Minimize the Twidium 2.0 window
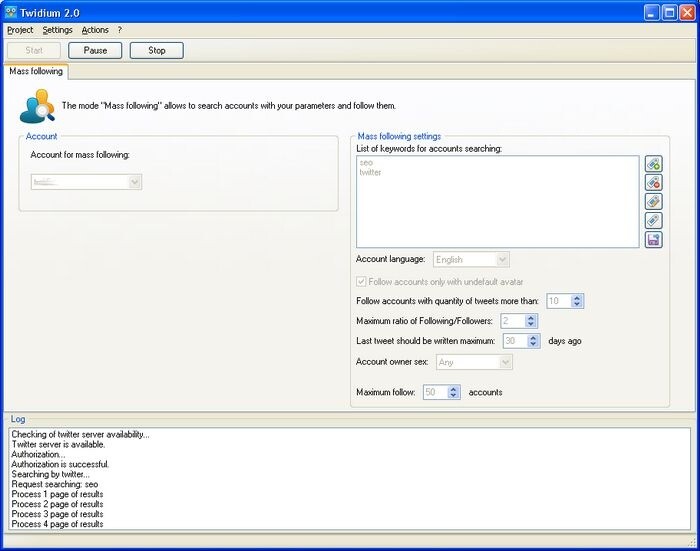Screen dimensions: 700x551 (x=652, y=13)
